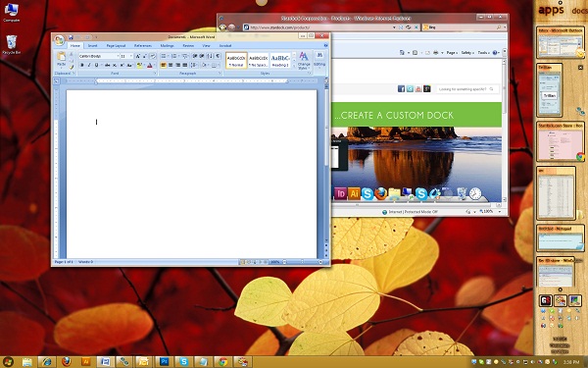Switch to the Page Layout ribbon tab
This screenshot has width=588, height=368.
(x=116, y=45)
